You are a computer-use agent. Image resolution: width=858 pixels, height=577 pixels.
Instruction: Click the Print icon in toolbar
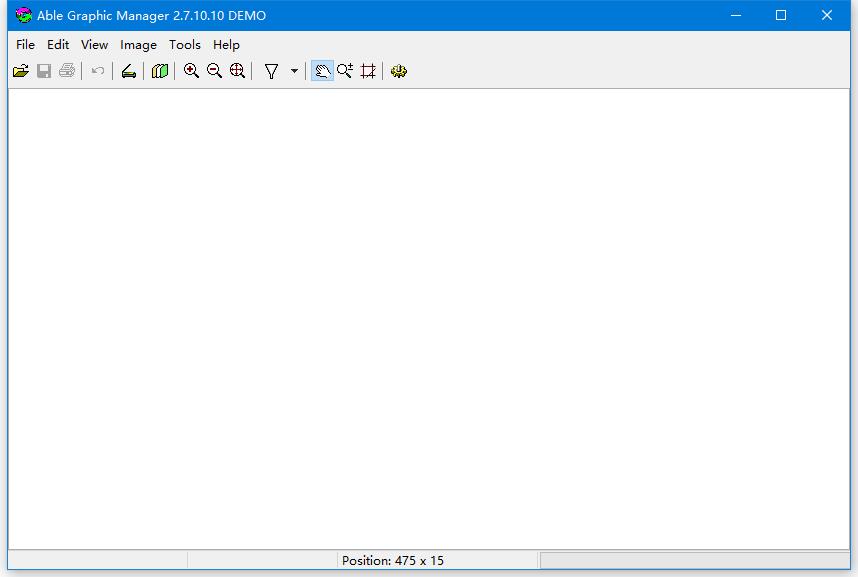click(67, 71)
